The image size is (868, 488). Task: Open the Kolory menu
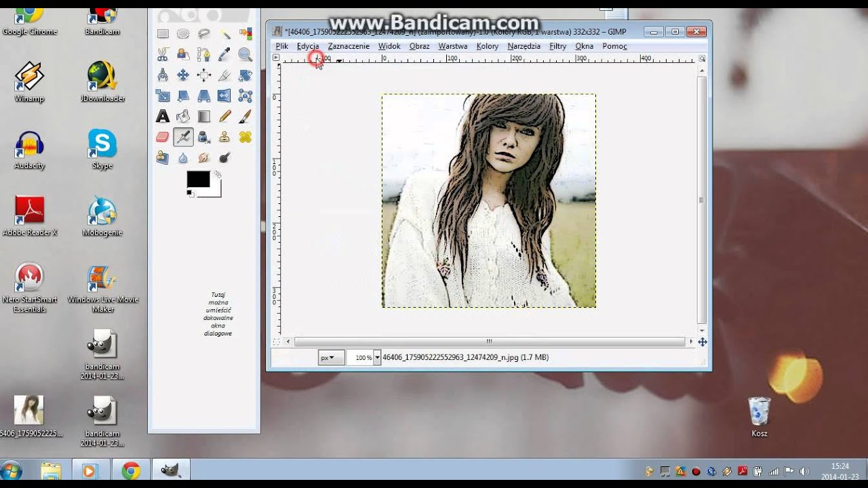[x=488, y=46]
